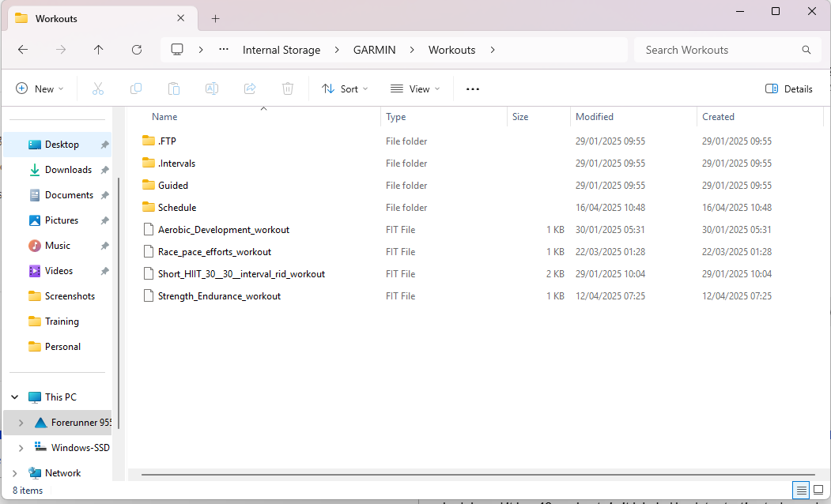Sort by the Created column header
Screen dimensions: 831x504
tap(760, 116)
